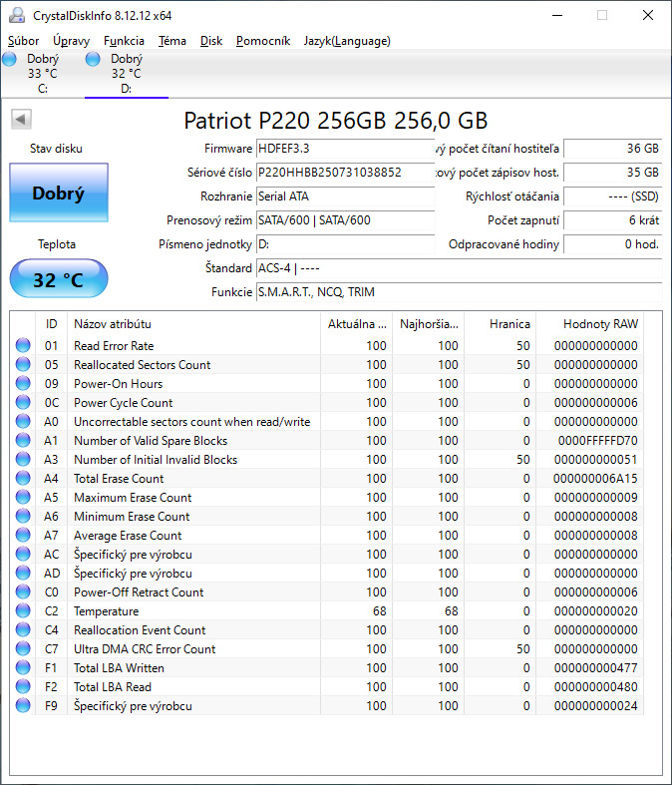The image size is (672, 785).
Task: Click the Firmware field HDFEF3.3
Action: point(345,149)
